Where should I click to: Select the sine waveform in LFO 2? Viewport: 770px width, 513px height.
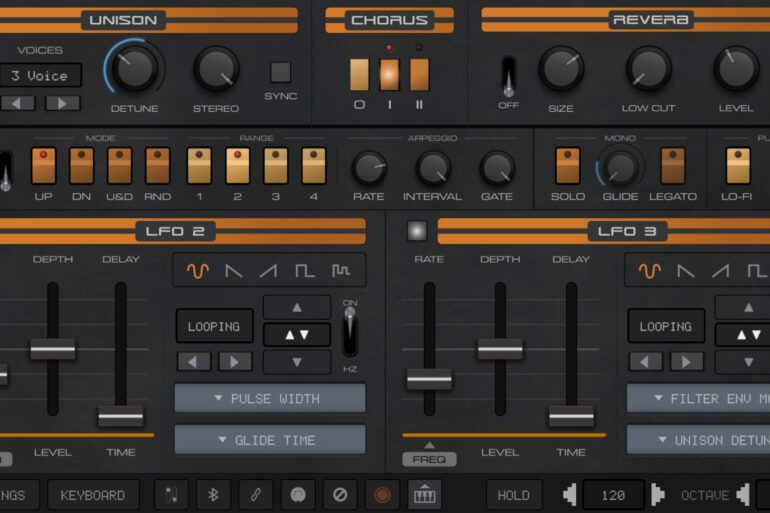[198, 270]
